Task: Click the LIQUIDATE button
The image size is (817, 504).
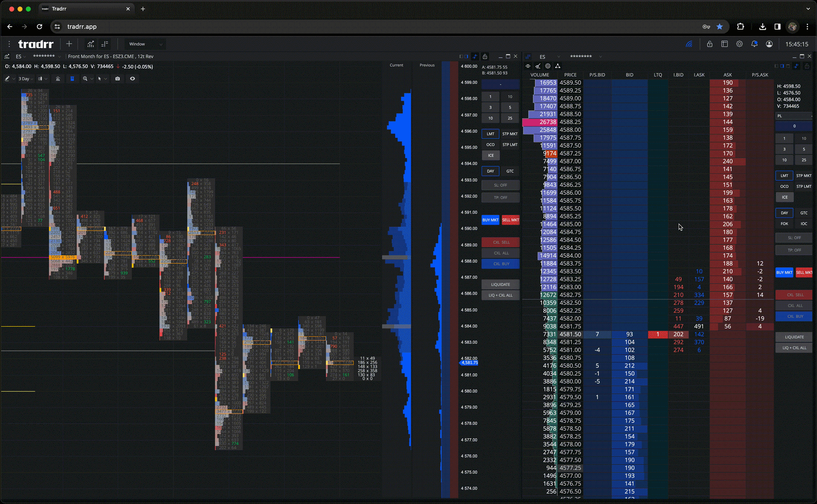Action: pyautogui.click(x=500, y=284)
